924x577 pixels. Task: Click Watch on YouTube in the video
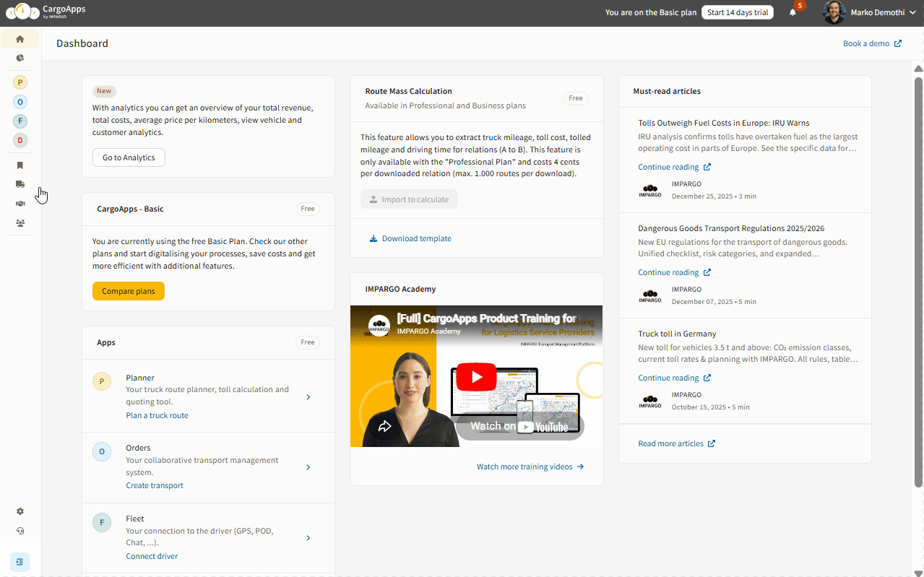point(519,426)
